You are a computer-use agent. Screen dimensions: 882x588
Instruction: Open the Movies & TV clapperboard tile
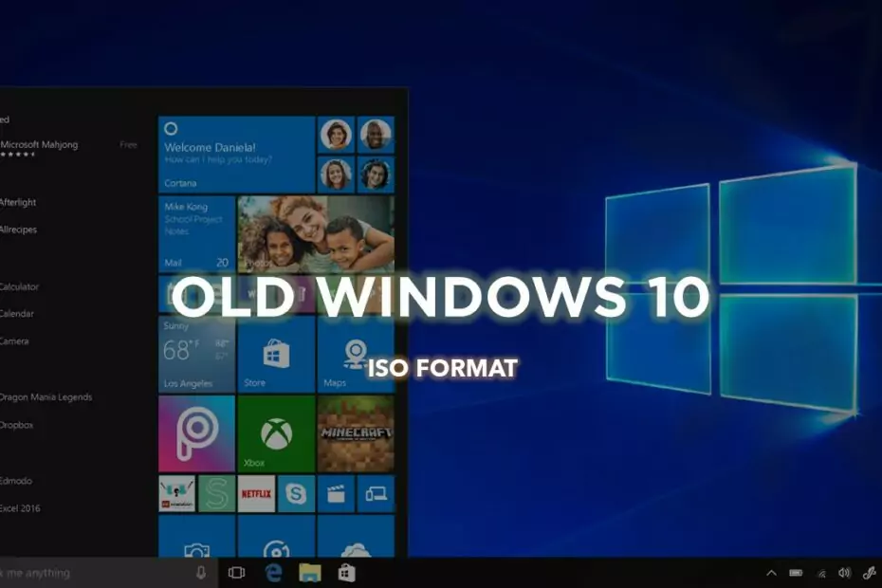(x=337, y=493)
